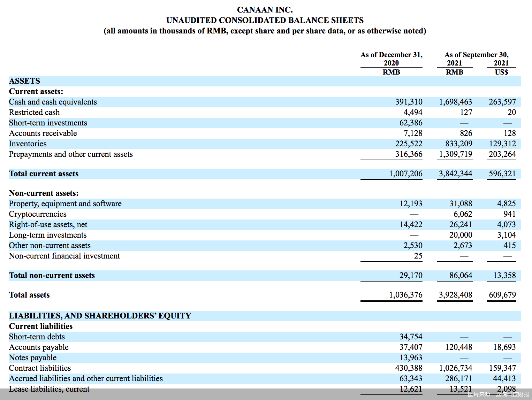Click 'Accrued liabilities and other current liabilities' label

(x=86, y=378)
